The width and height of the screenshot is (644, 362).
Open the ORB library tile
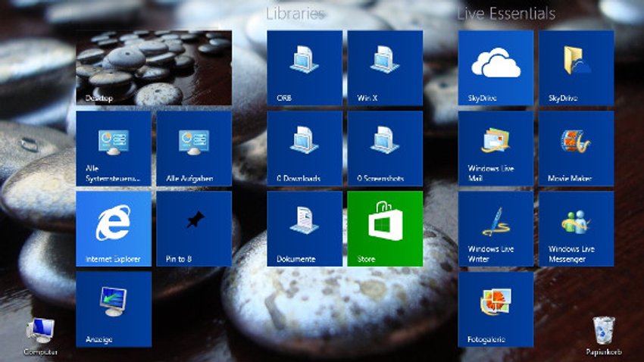coord(305,67)
